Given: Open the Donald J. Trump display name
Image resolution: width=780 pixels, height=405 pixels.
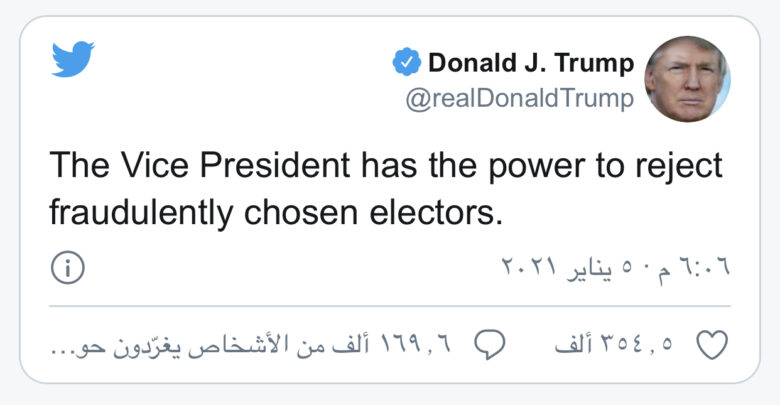Looking at the screenshot, I should click(531, 64).
